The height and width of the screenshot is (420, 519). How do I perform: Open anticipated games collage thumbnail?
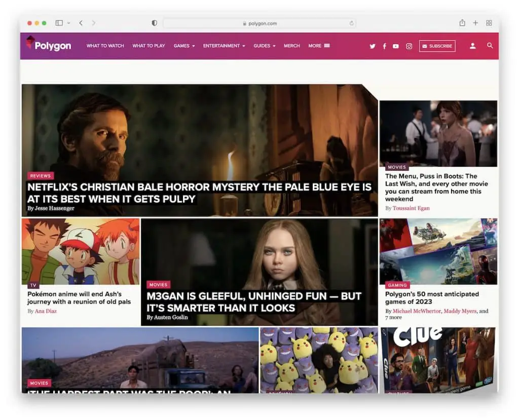tap(438, 251)
